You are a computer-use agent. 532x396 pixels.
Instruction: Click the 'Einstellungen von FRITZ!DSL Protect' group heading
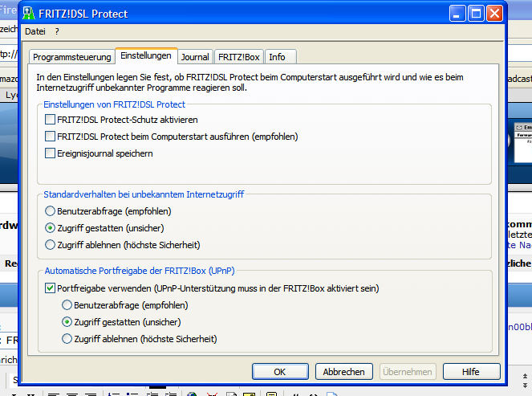114,104
